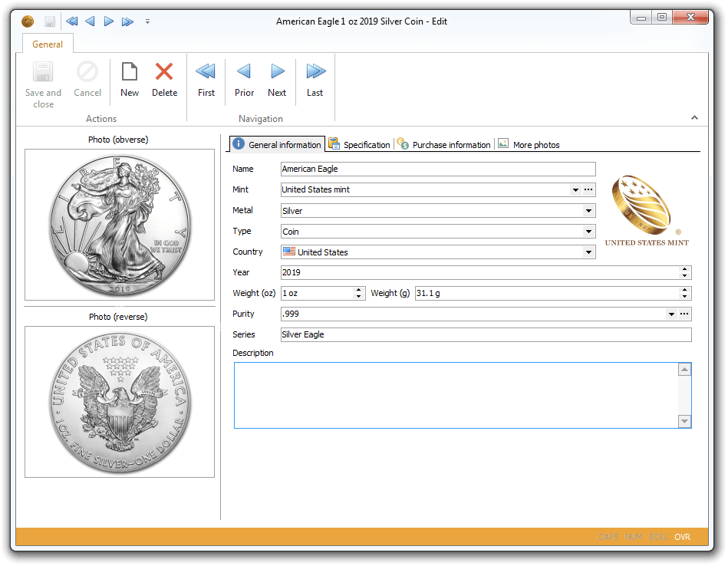Open the Purchase information tab
Screen dimensions: 728x566
click(x=443, y=144)
